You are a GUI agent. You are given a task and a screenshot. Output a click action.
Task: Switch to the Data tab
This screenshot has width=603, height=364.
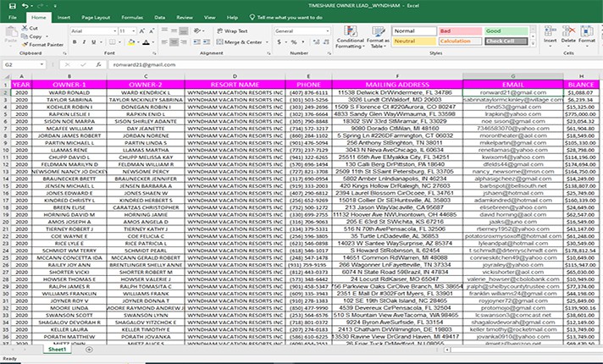click(159, 17)
